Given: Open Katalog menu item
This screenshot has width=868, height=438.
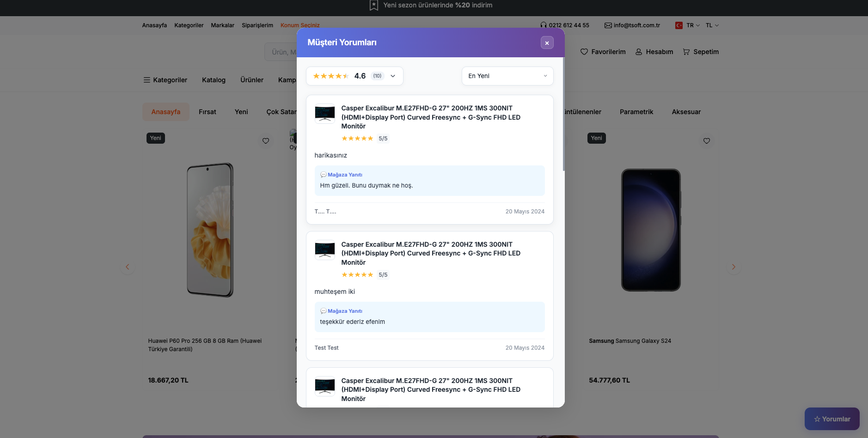Looking at the screenshot, I should (x=214, y=80).
